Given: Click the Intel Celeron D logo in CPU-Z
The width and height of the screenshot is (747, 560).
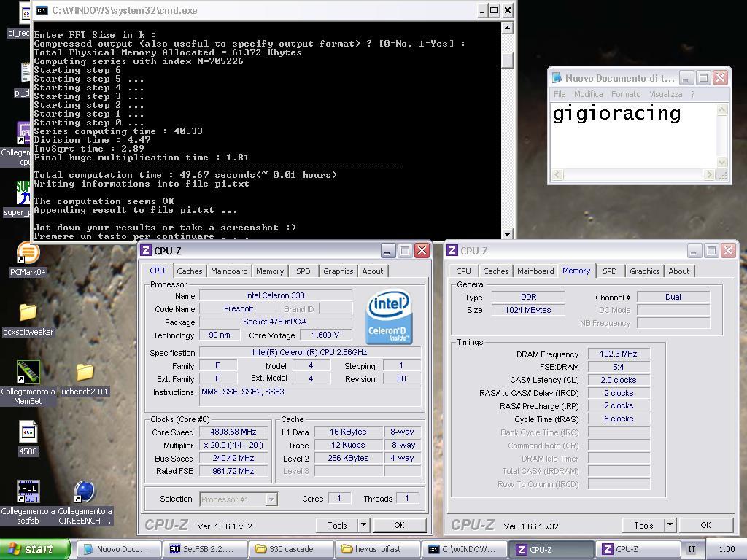Looking at the screenshot, I should pyautogui.click(x=389, y=316).
